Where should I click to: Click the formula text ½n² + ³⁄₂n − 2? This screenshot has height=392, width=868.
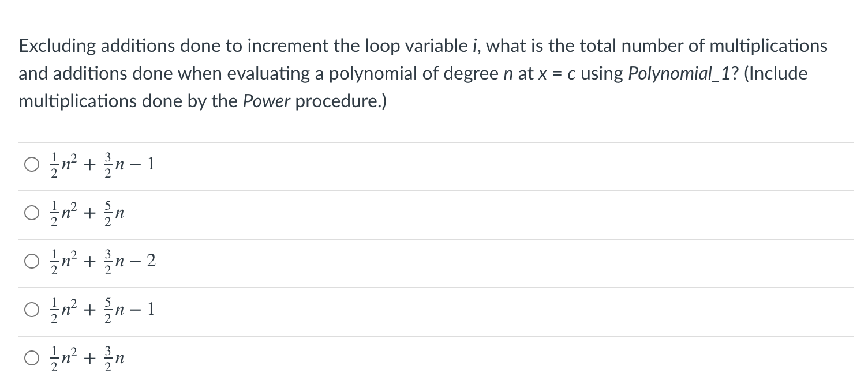coord(101,262)
